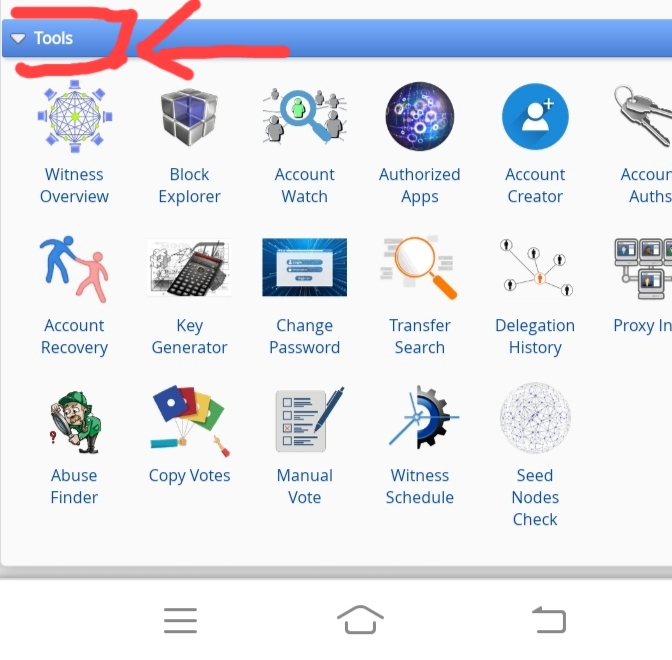This screenshot has height=660, width=672.
Task: Tap the Android home navigation button
Action: (360, 620)
